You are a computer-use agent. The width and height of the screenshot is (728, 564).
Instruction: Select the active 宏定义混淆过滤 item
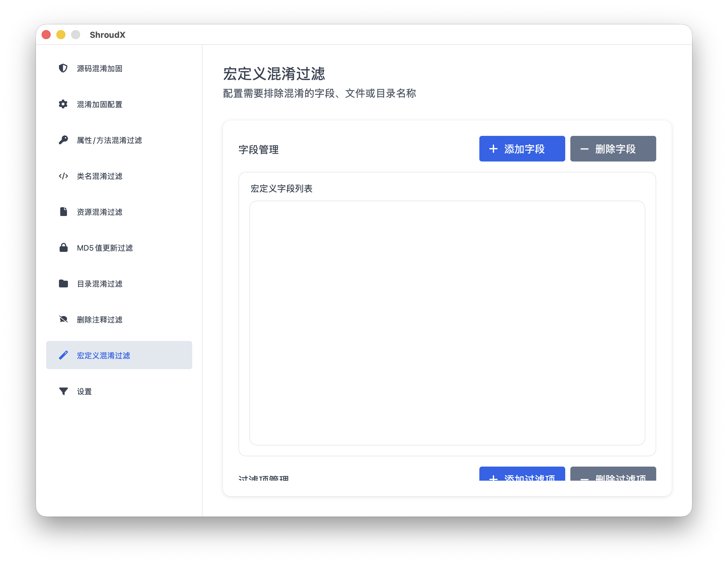(119, 355)
